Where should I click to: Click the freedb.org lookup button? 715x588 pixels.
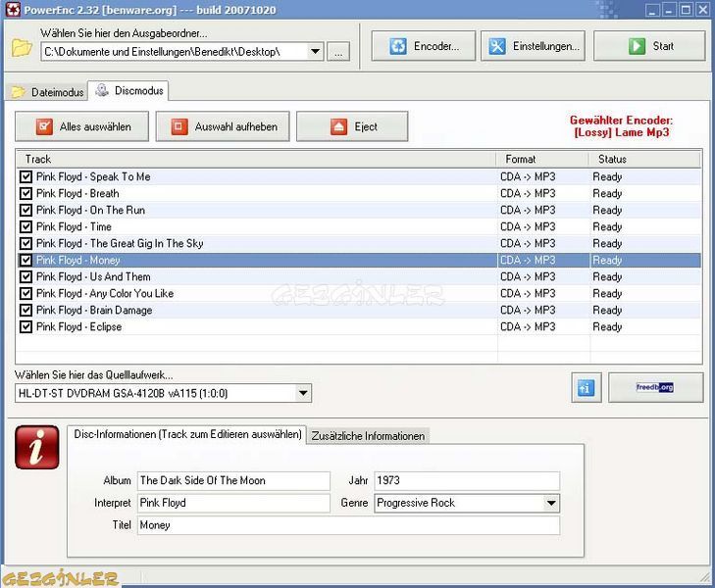coord(656,388)
